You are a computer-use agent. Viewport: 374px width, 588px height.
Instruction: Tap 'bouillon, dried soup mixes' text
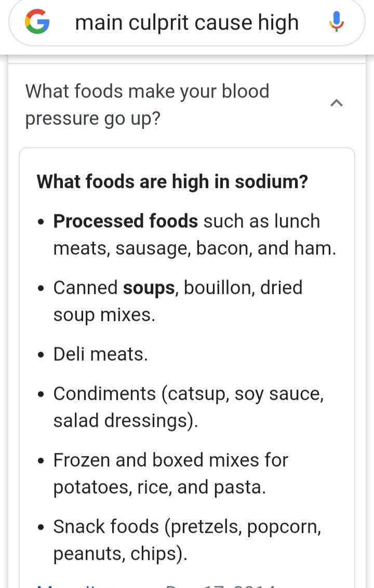point(178,301)
